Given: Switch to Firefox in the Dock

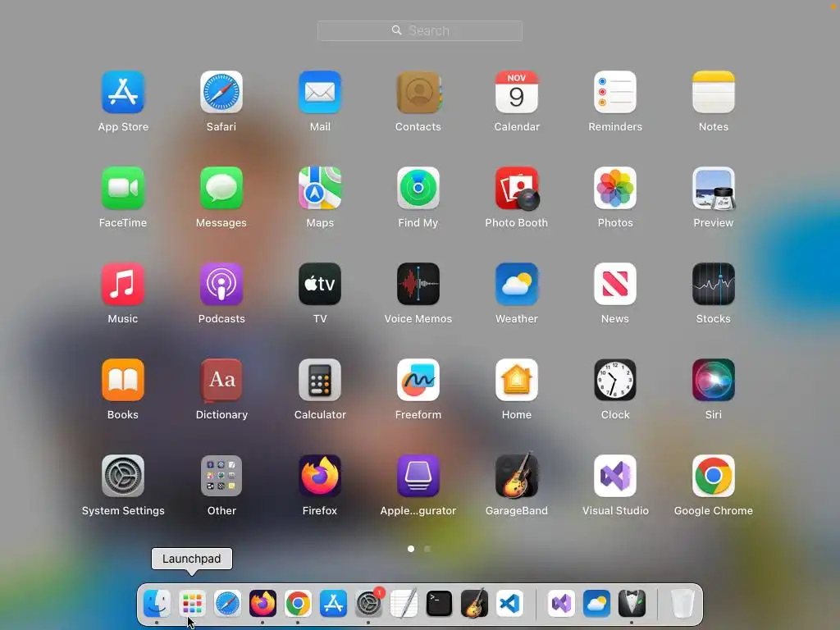Looking at the screenshot, I should 262,603.
